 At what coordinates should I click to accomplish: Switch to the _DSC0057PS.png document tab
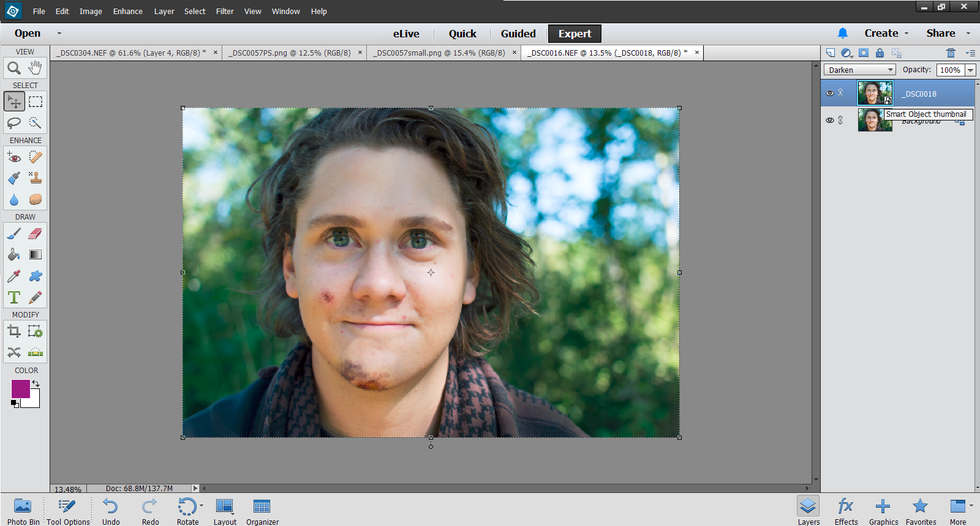287,52
